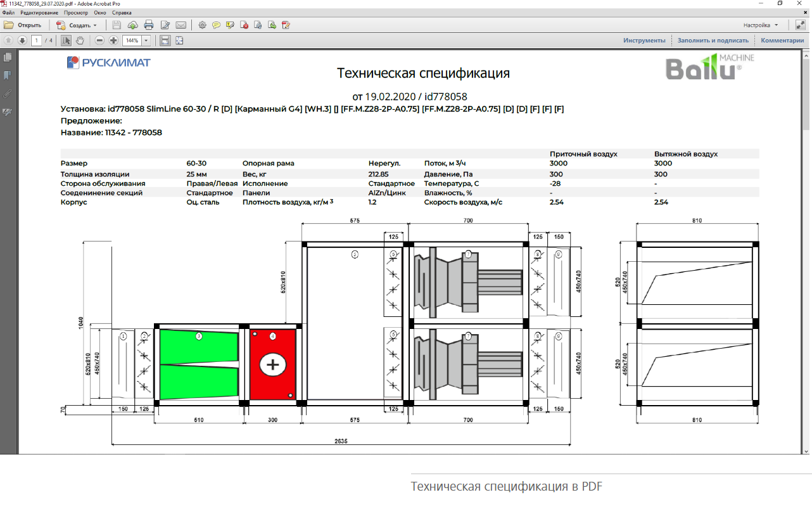This screenshot has width=812, height=516.
Task: Click the 'Приточный воздух' column header
Action: click(x=583, y=154)
